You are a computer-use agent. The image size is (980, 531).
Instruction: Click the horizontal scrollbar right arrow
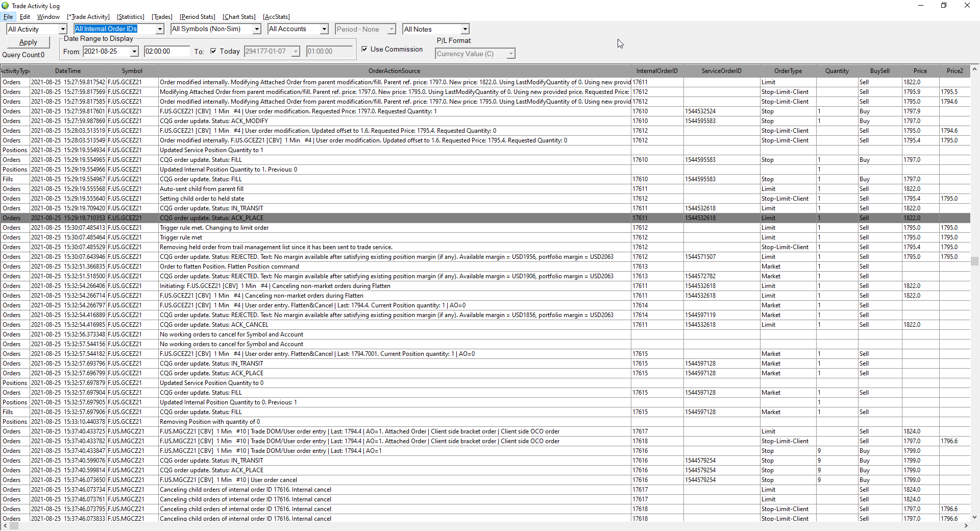click(966, 526)
